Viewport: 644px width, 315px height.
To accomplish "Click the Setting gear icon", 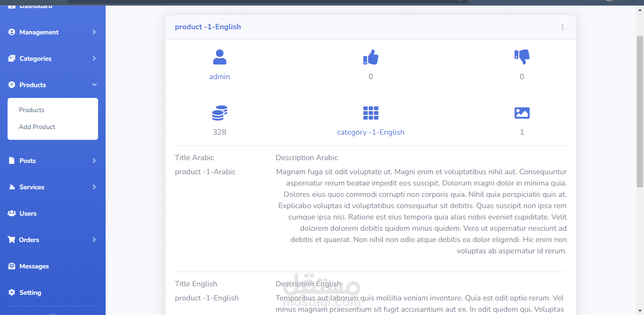I will pos(12,292).
